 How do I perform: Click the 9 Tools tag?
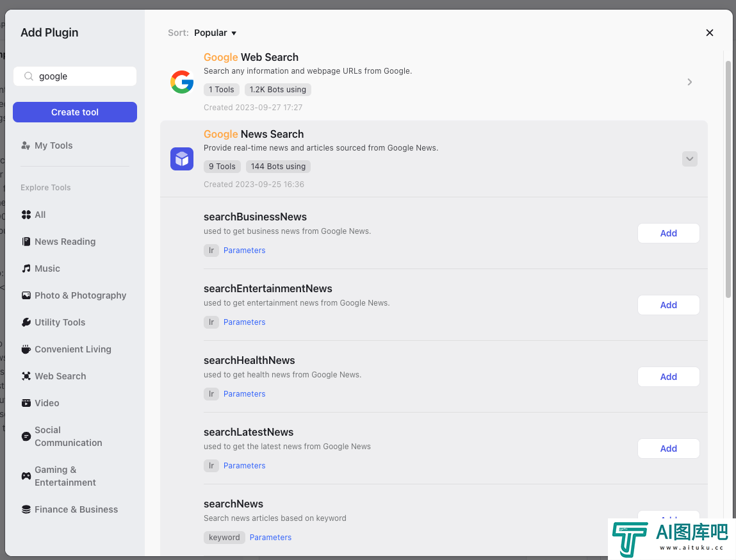coord(222,167)
